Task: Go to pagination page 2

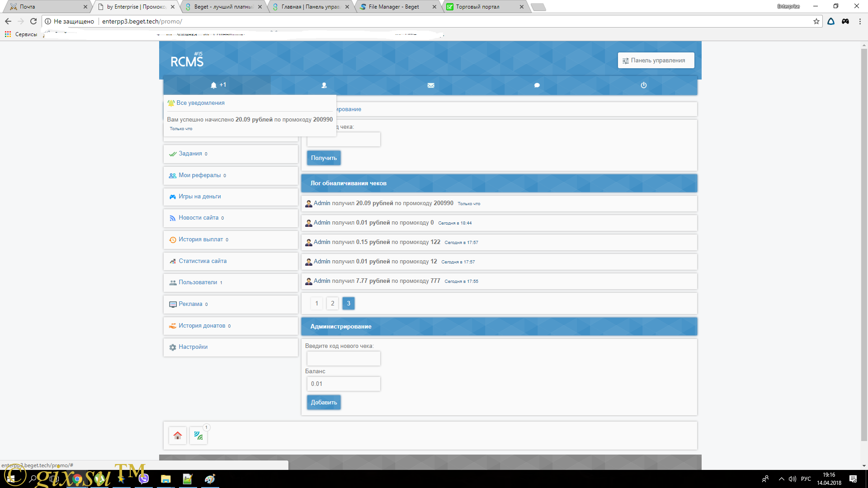Action: (333, 303)
